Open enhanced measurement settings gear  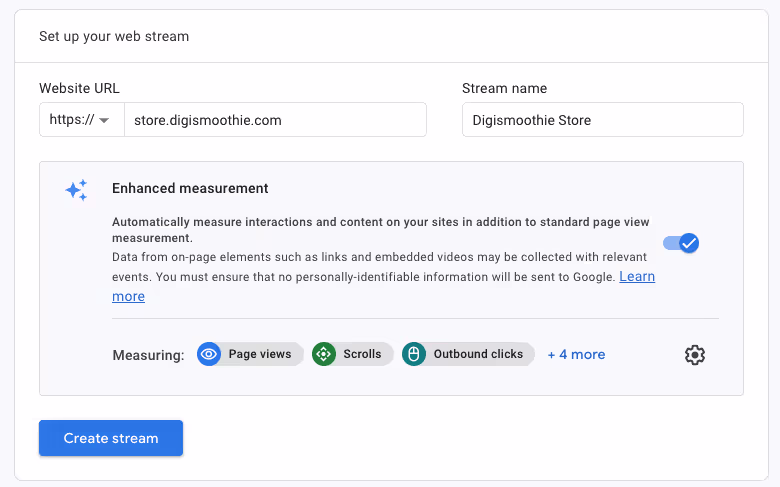click(694, 355)
